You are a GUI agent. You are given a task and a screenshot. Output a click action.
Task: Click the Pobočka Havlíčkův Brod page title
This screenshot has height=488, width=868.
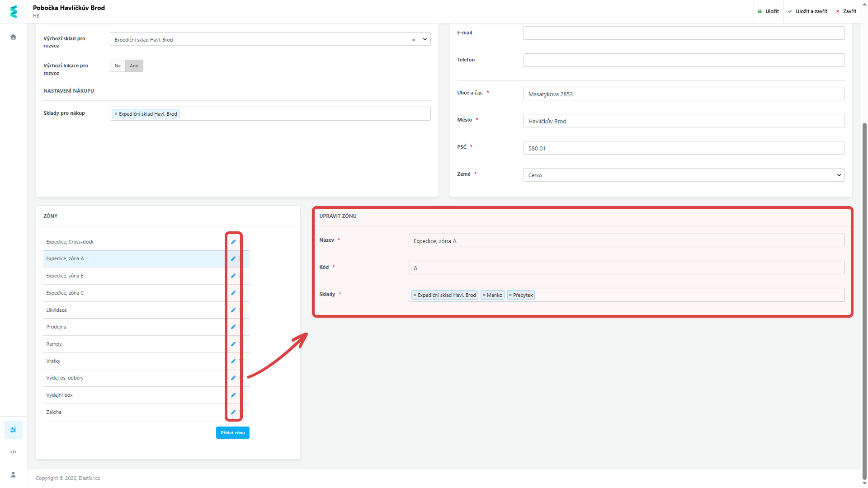pyautogui.click(x=69, y=8)
